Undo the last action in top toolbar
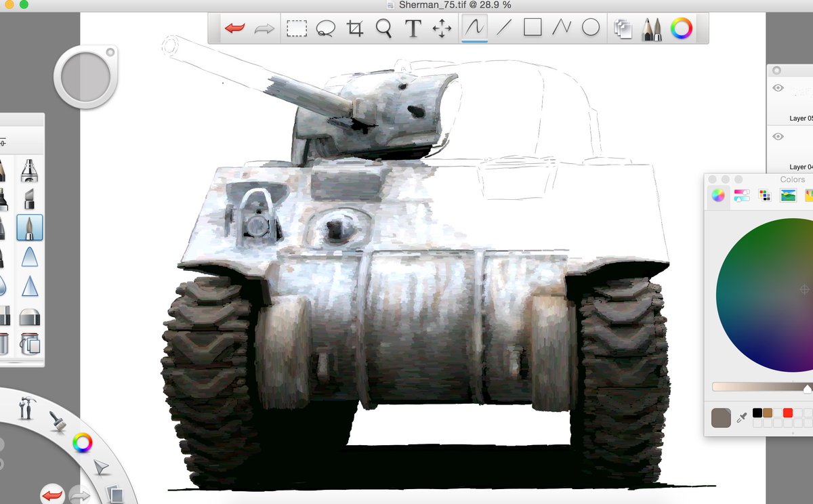 (235, 28)
